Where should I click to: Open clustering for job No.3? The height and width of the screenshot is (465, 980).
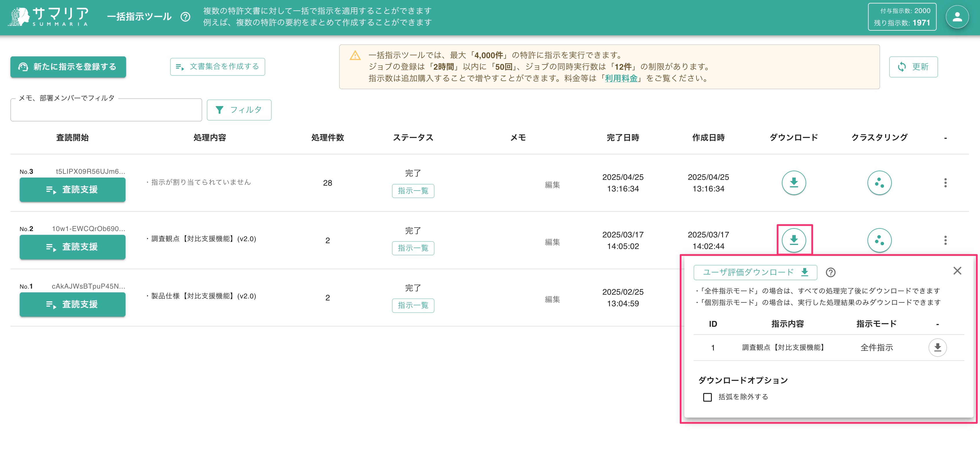pos(879,182)
